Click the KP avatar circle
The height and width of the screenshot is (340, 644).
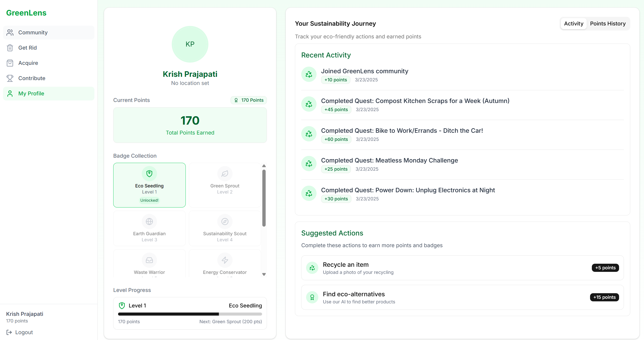pyautogui.click(x=190, y=44)
